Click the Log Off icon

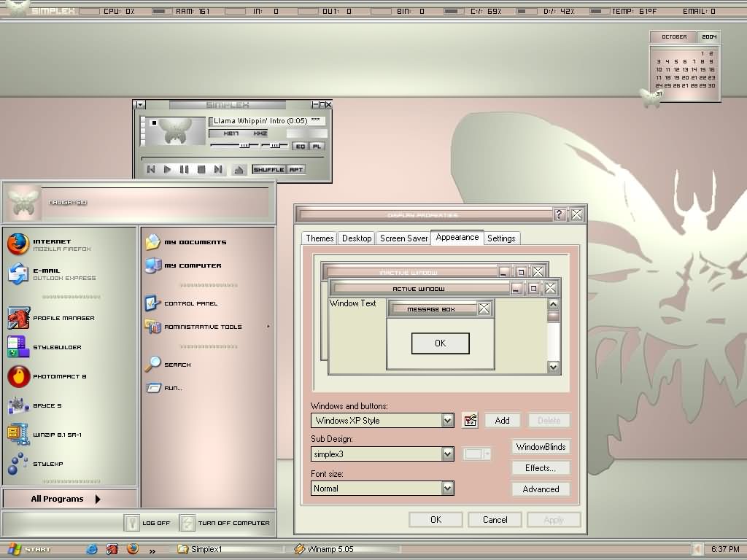click(131, 522)
